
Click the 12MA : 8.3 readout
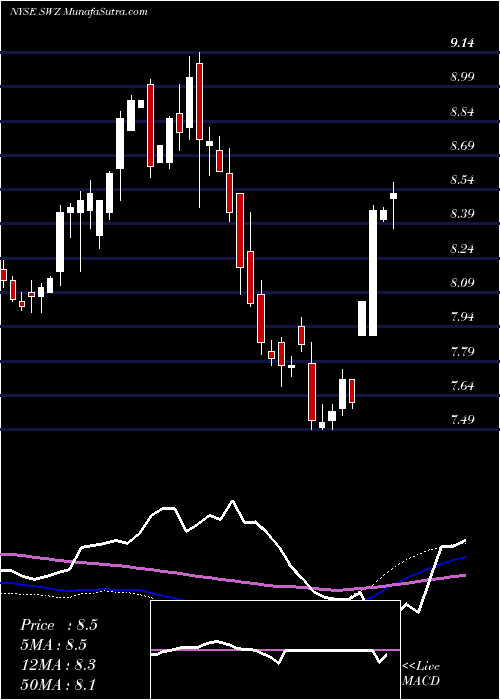pyautogui.click(x=57, y=664)
